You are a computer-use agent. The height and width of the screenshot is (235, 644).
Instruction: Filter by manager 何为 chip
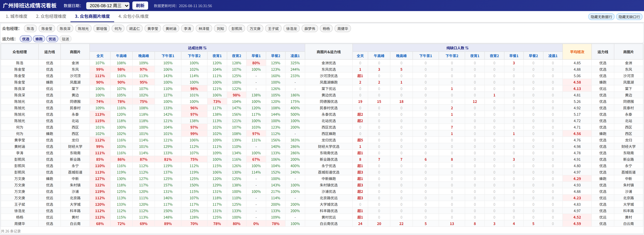pos(118,29)
